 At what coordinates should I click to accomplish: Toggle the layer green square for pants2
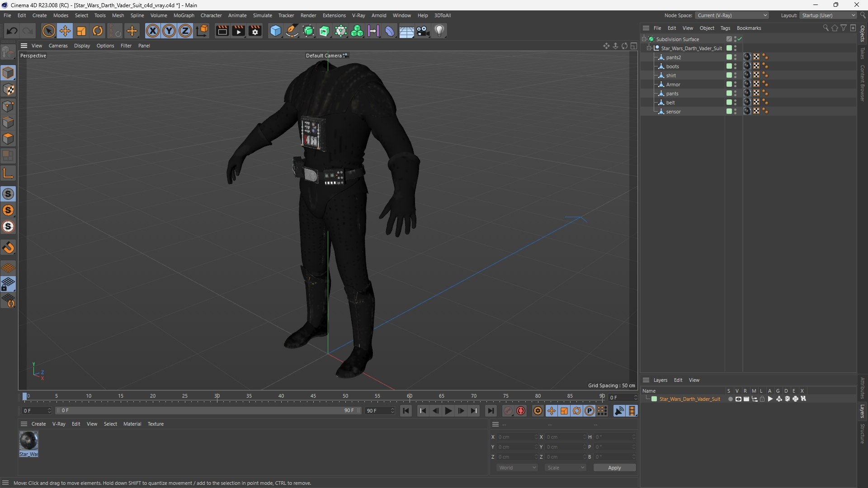(729, 57)
